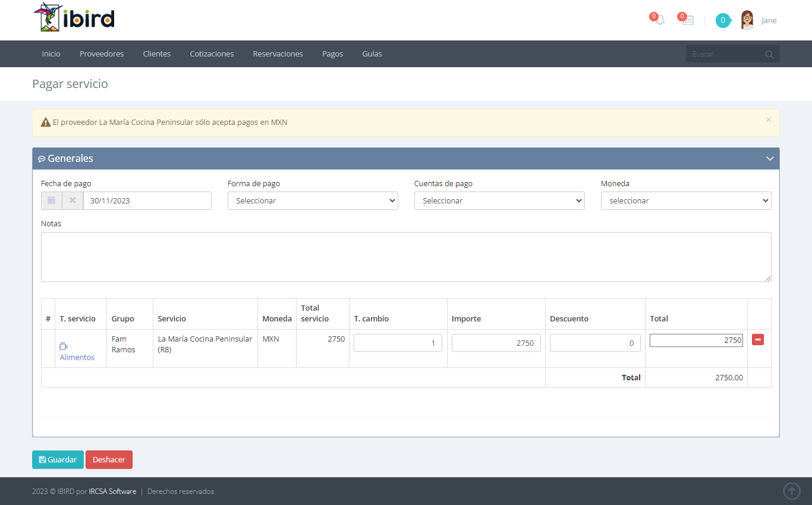Open the Proveedores menu
The height and width of the screenshot is (505, 812).
102,54
